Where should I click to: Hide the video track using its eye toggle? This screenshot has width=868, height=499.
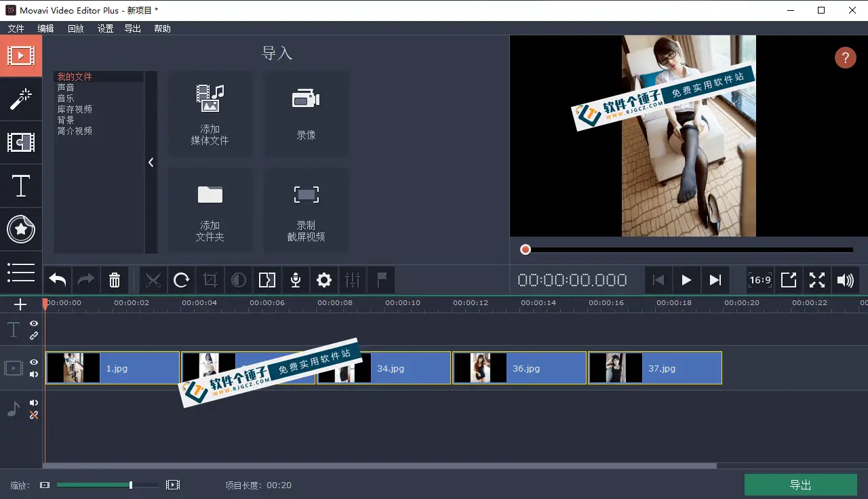pyautogui.click(x=33, y=361)
